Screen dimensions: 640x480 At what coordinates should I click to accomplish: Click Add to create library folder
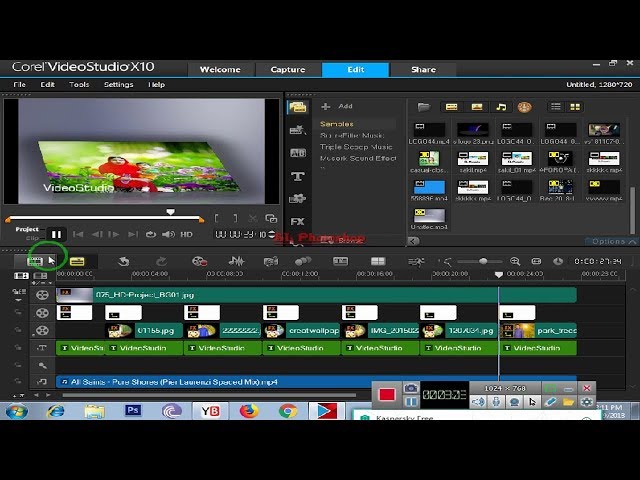point(337,107)
